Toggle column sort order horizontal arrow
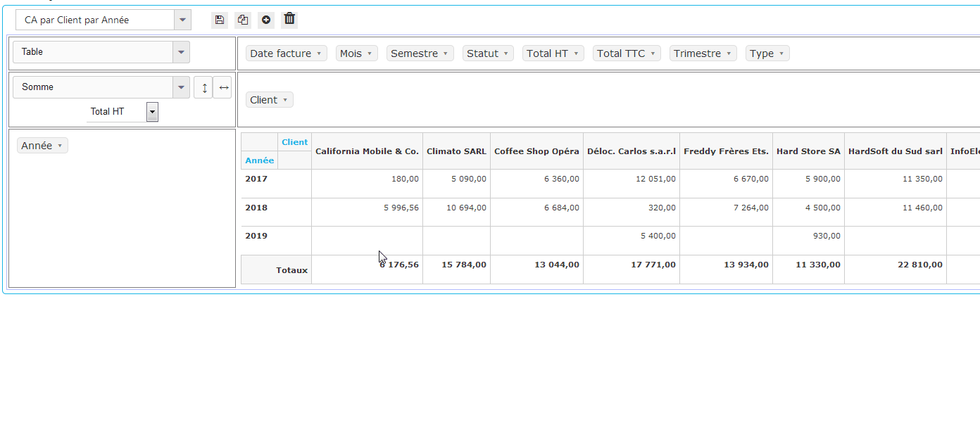 [223, 87]
